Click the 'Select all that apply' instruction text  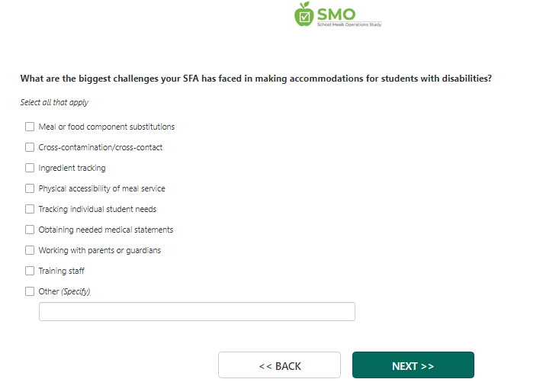coord(54,103)
